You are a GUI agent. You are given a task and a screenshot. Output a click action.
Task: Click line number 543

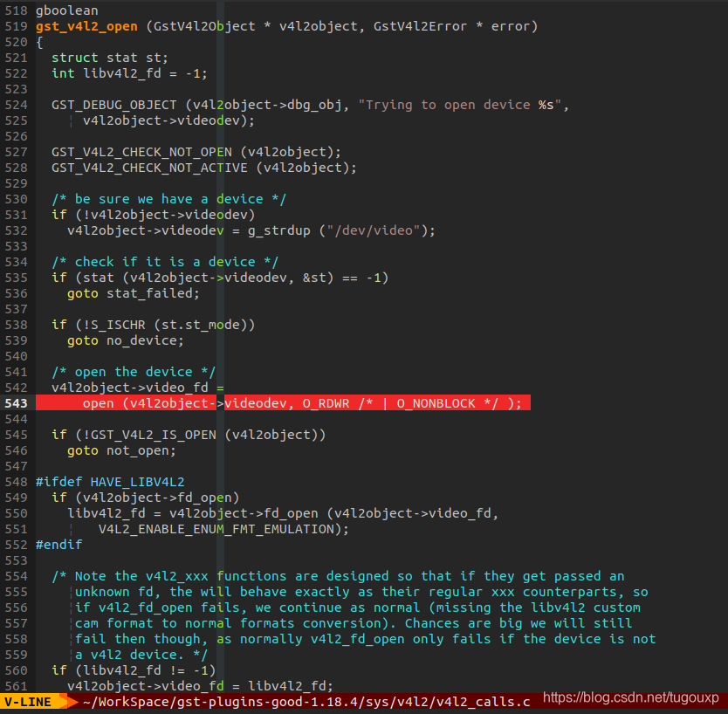[x=17, y=403]
